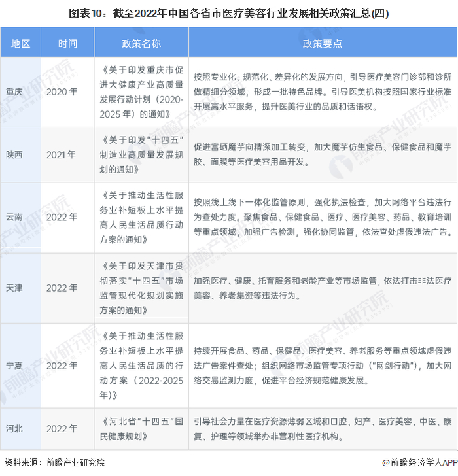Select the '地区' column header
Screen dimensions: 458x476
coord(21,44)
